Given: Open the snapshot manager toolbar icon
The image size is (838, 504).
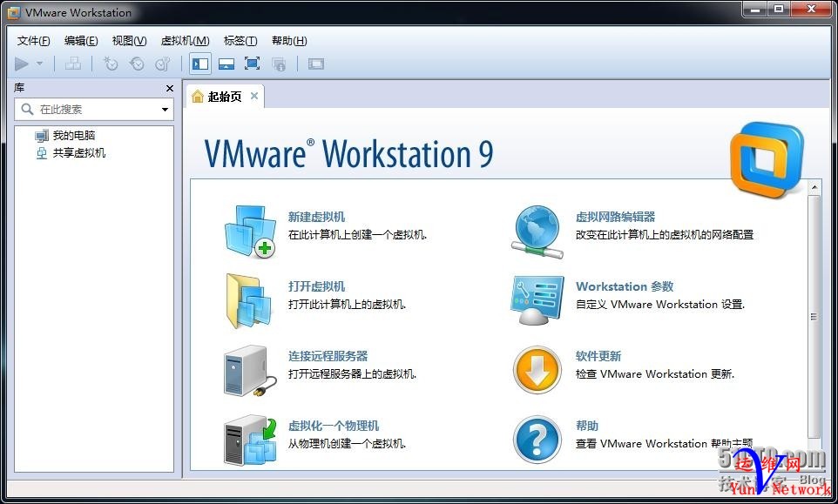Looking at the screenshot, I should 163,64.
